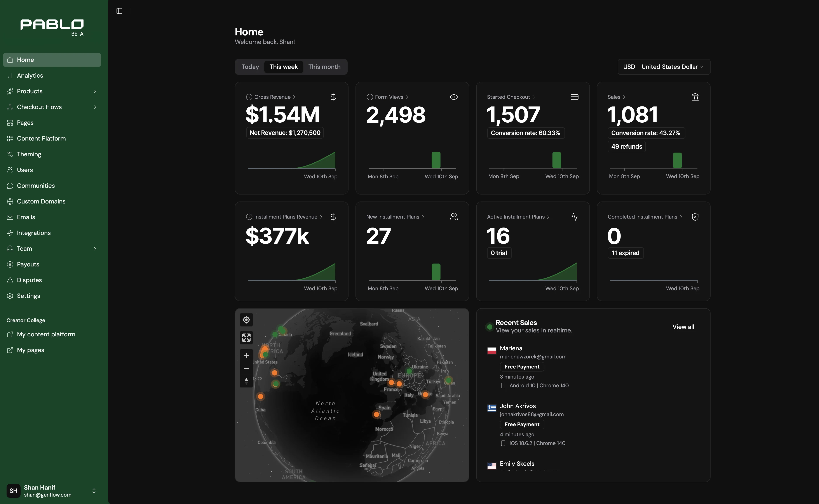819x504 pixels.
Task: Switch to This month range
Action: pyautogui.click(x=324, y=67)
